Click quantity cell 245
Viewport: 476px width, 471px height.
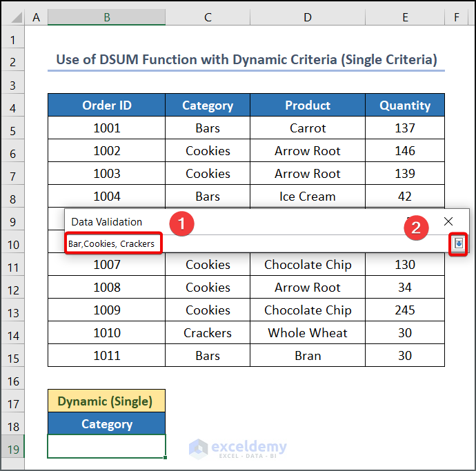(x=405, y=310)
